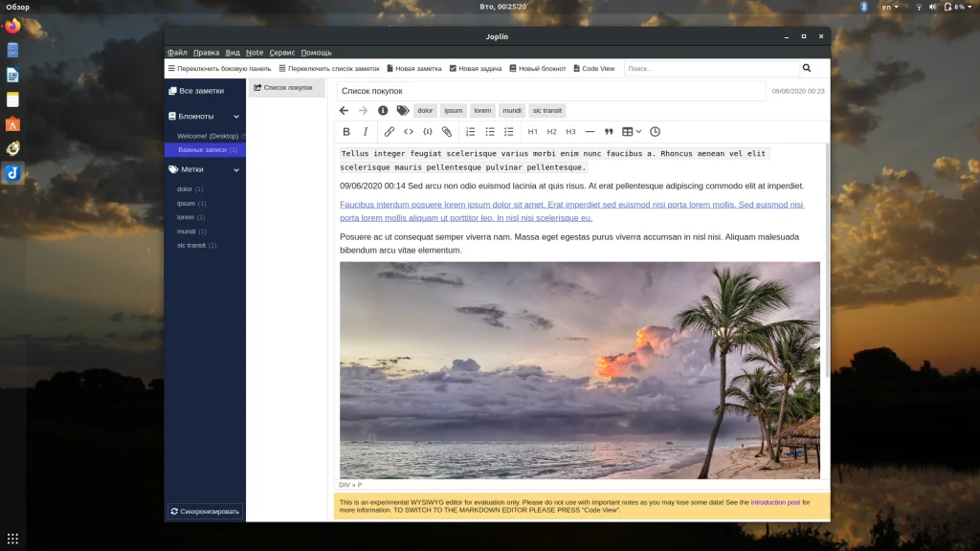The width and height of the screenshot is (980, 551).
Task: Open the table insert dropdown
Action: [x=632, y=132]
